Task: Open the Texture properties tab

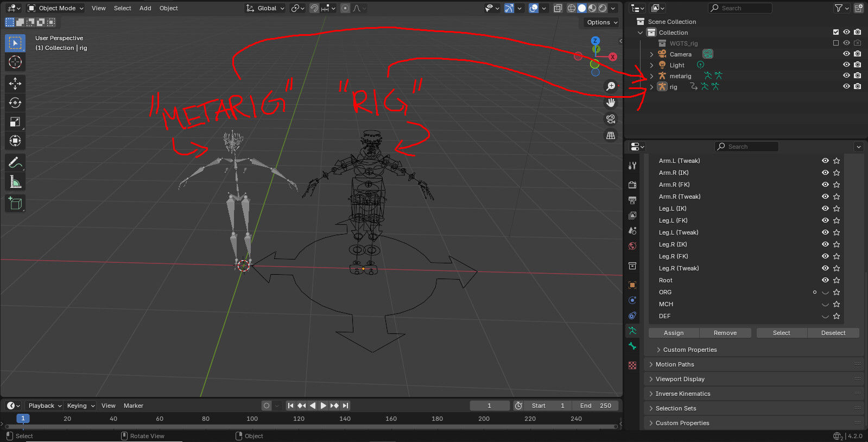Action: coord(632,365)
